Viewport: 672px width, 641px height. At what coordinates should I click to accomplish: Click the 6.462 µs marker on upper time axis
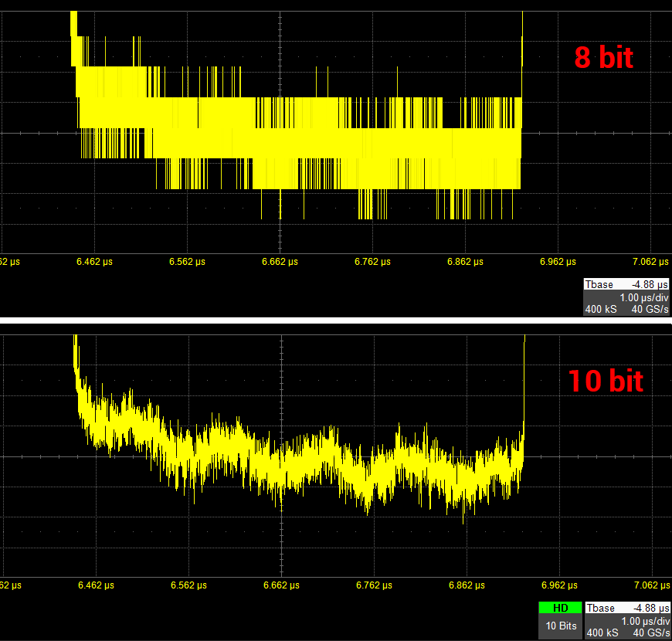click(95, 262)
